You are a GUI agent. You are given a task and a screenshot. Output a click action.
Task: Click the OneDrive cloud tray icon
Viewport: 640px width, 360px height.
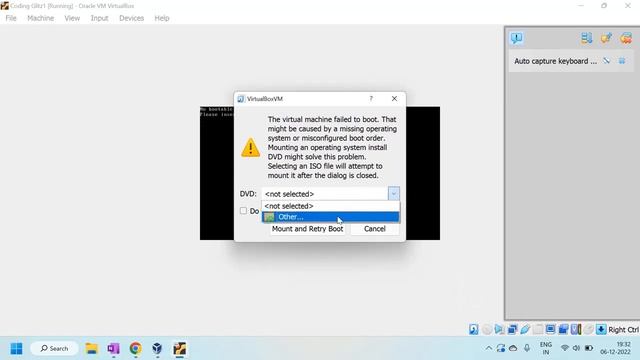(513, 348)
